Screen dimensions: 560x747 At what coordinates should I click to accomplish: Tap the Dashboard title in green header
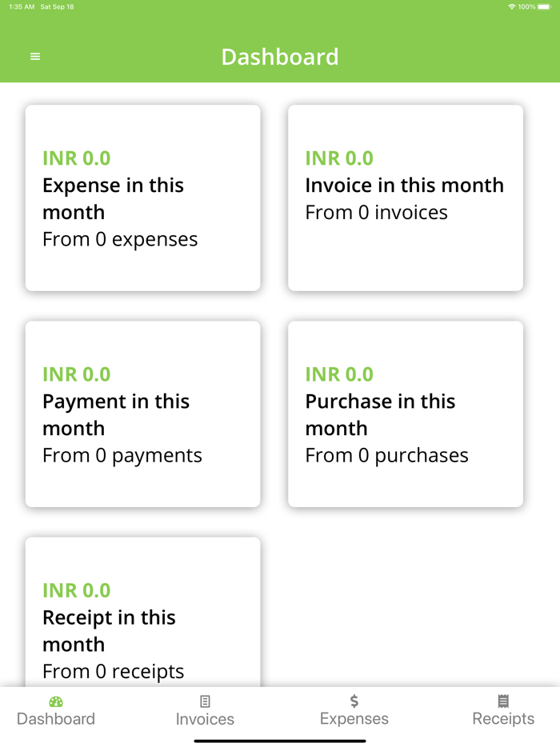(280, 56)
